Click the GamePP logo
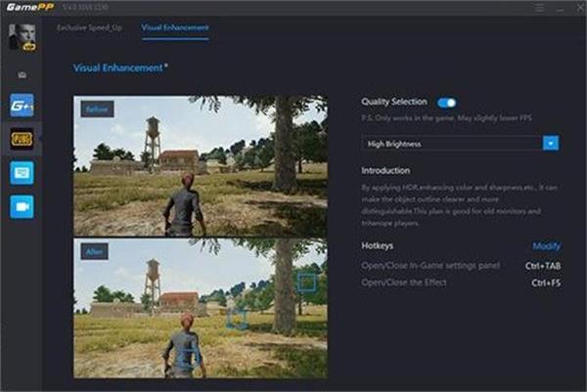This screenshot has height=392, width=587. tap(30, 7)
